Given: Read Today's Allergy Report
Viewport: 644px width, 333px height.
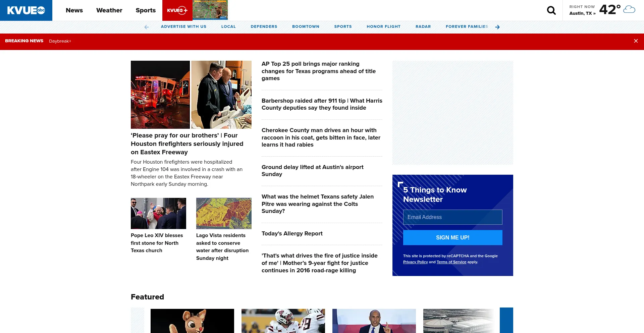Looking at the screenshot, I should [292, 233].
